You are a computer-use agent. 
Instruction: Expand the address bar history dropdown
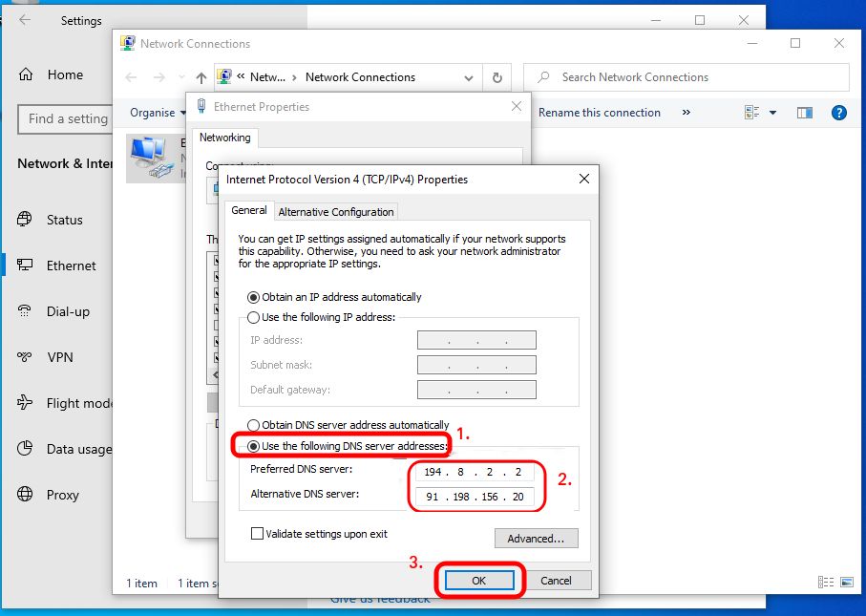[x=469, y=77]
